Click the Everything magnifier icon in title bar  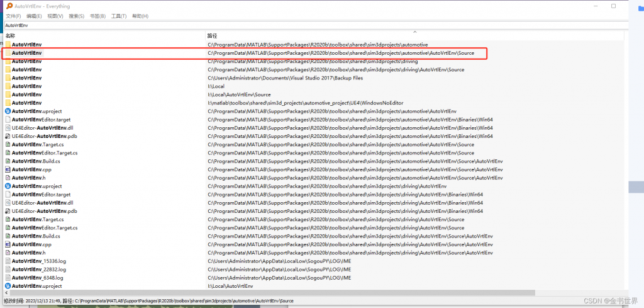tap(9, 6)
